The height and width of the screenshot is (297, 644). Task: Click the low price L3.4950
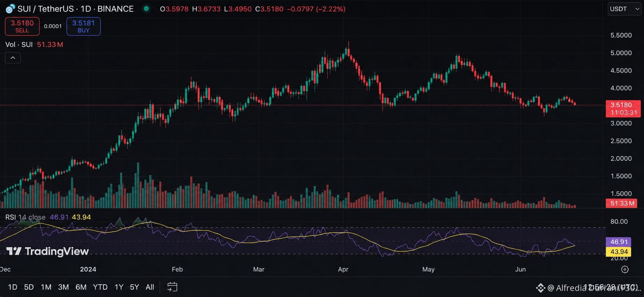click(238, 9)
